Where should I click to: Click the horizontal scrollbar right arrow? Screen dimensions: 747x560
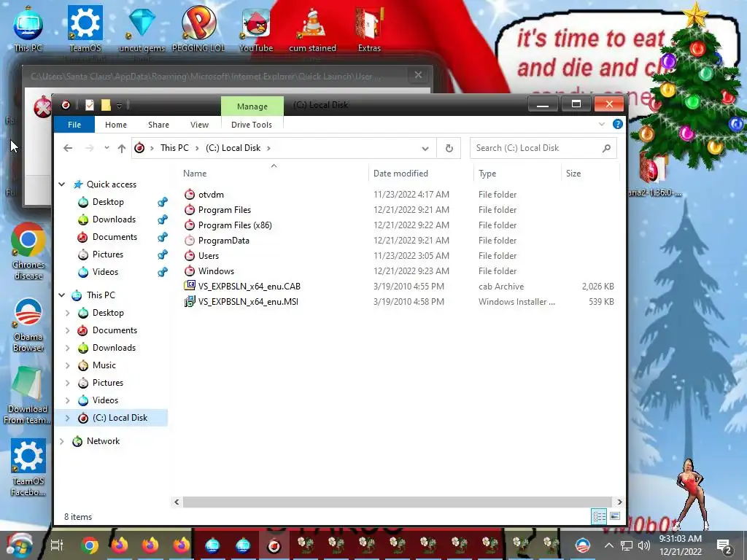click(x=619, y=502)
